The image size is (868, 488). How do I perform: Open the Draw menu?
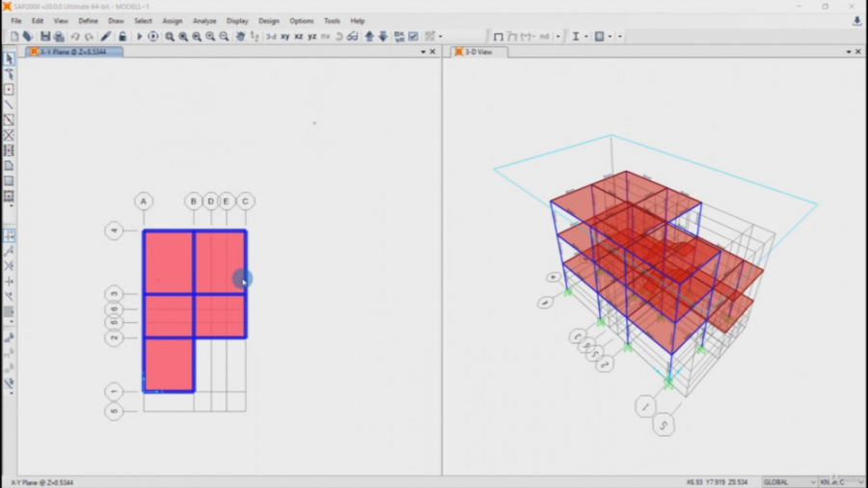click(117, 21)
